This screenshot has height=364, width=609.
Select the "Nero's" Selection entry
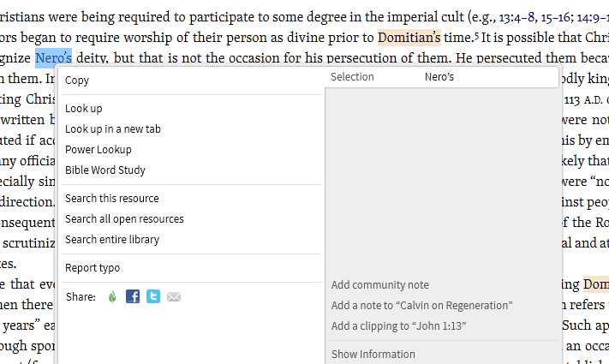[x=439, y=77]
